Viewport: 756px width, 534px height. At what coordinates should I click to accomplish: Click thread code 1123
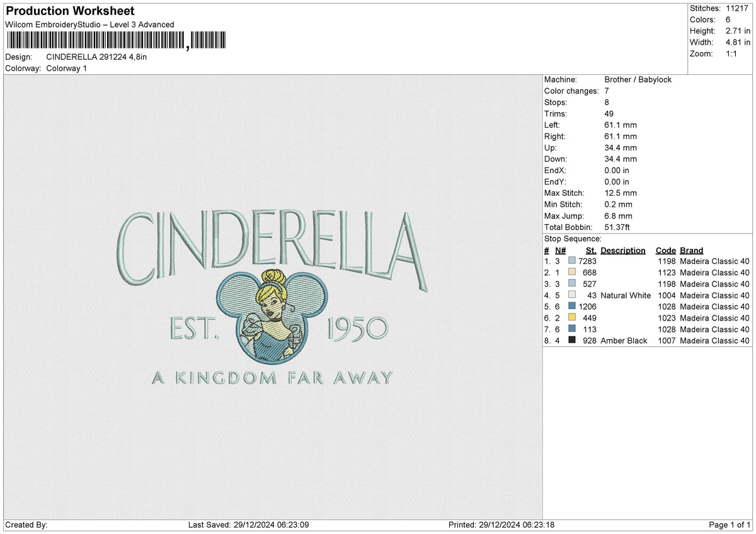[666, 273]
